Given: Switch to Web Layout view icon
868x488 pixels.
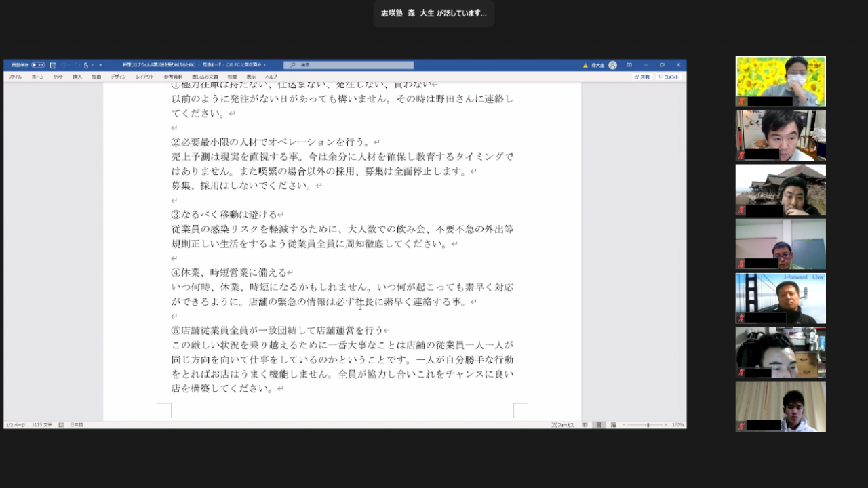Looking at the screenshot, I should (x=613, y=425).
